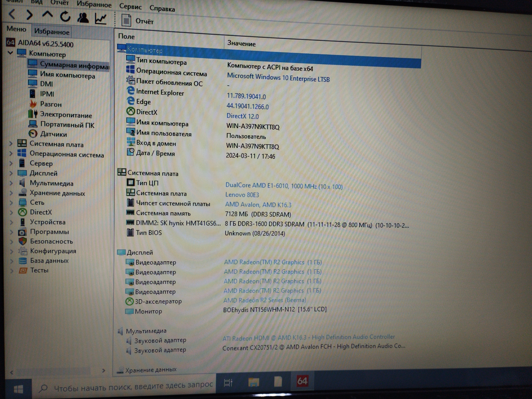Expand the Сервер tree node
Screen dimensions: 532x399
click(11, 163)
